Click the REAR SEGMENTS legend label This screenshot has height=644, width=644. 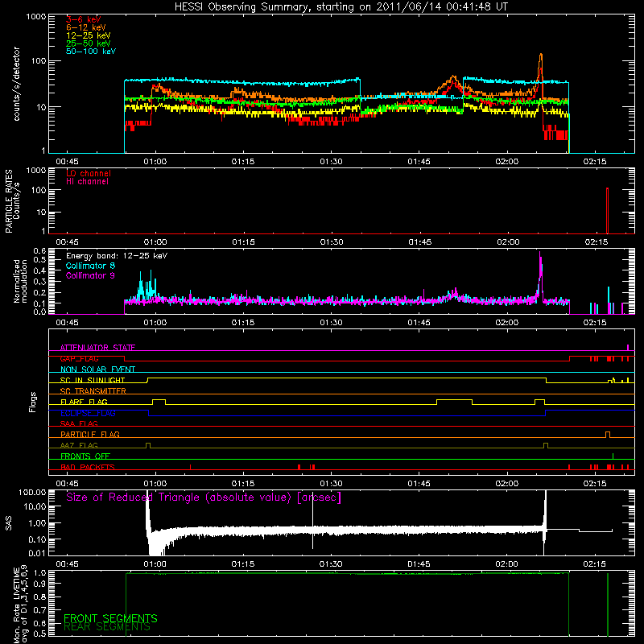tap(107, 627)
